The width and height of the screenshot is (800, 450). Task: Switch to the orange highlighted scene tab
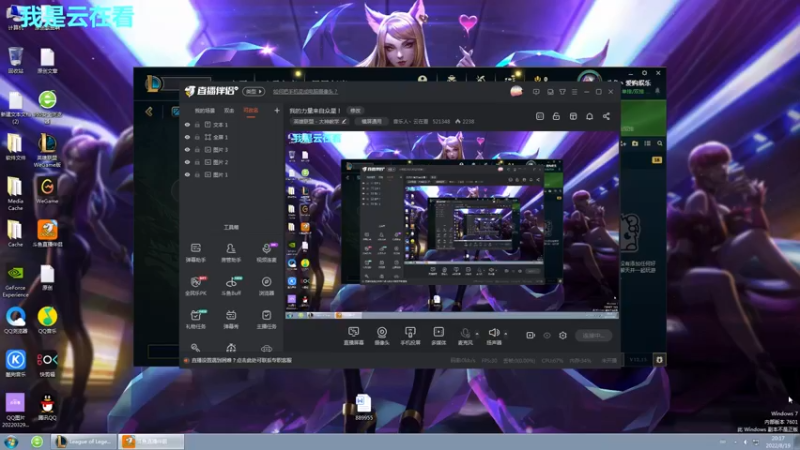coord(251,111)
